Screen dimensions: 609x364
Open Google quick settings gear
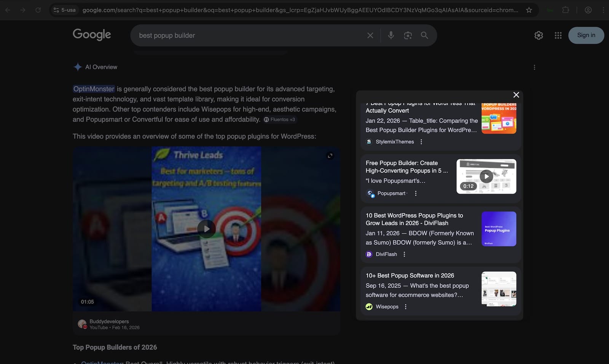coord(539,35)
